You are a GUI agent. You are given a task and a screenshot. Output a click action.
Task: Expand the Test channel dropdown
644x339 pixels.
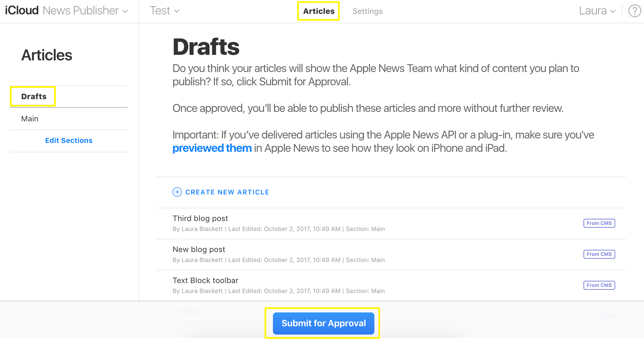[x=164, y=11]
